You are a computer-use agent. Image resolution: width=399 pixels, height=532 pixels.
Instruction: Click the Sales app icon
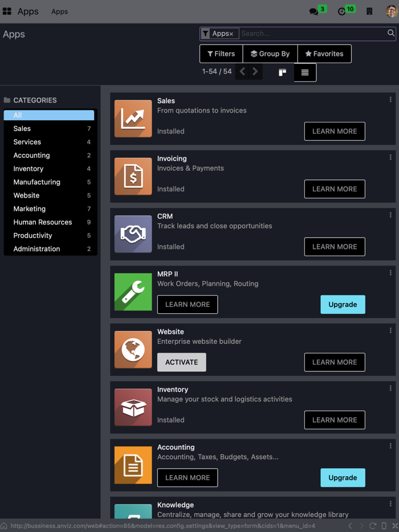133,118
